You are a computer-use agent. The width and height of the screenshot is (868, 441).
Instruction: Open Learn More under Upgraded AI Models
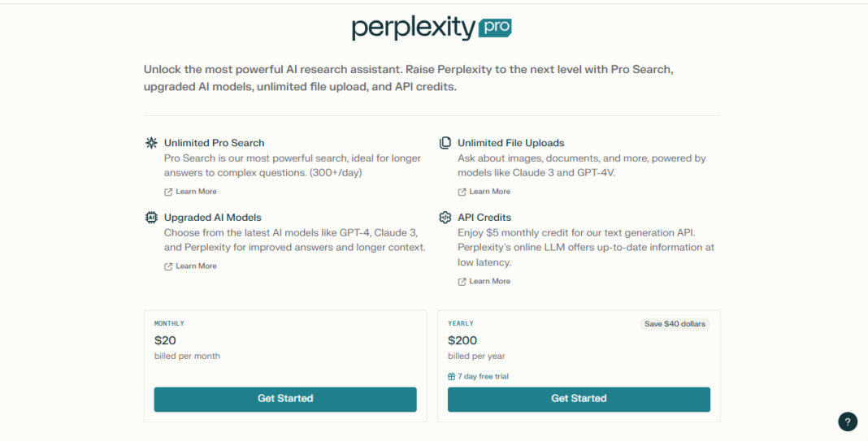coord(196,266)
